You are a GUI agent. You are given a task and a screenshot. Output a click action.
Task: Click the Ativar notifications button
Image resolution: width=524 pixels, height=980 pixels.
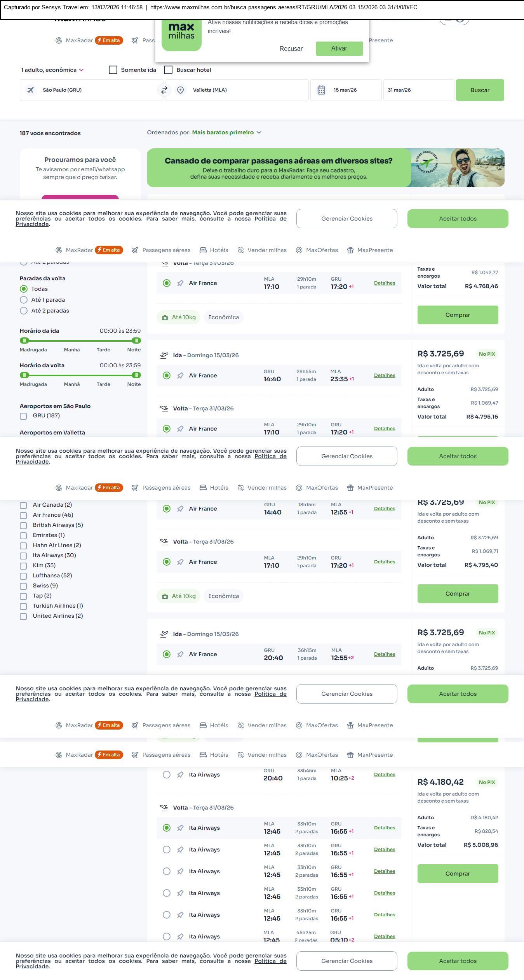tap(339, 49)
